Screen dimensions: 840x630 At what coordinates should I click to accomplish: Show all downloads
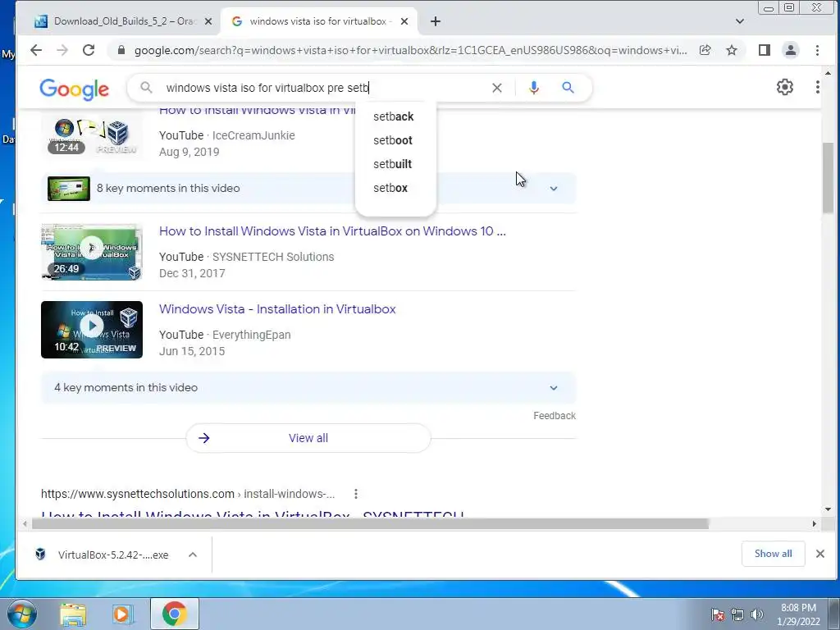773,554
